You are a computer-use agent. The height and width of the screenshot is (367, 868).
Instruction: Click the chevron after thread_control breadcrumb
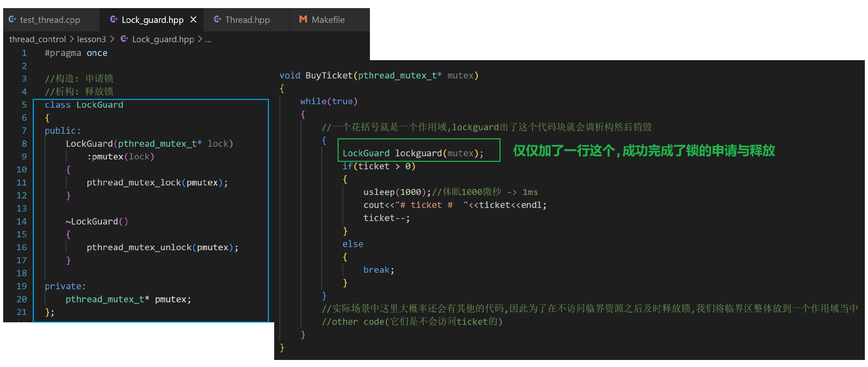pos(71,39)
